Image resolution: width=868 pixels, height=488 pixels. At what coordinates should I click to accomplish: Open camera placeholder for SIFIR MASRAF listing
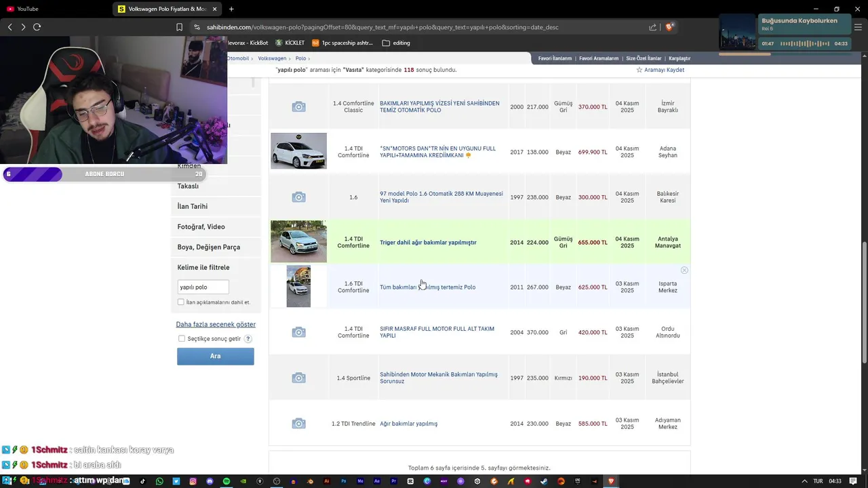298,332
